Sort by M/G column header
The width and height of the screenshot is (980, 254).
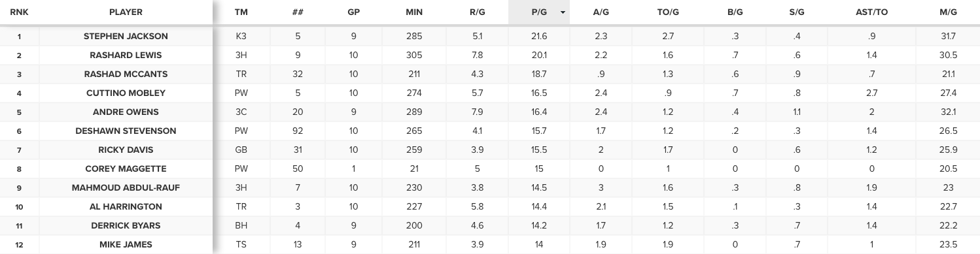tap(947, 12)
